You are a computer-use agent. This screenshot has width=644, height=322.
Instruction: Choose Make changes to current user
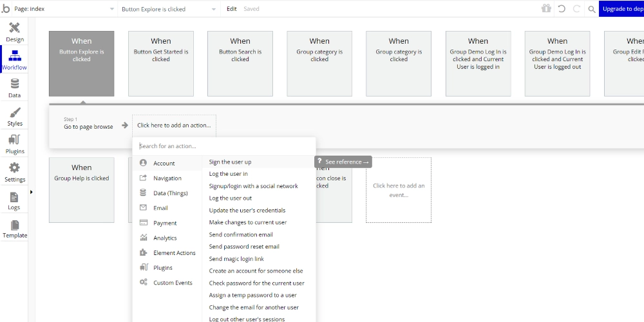(x=259, y=222)
